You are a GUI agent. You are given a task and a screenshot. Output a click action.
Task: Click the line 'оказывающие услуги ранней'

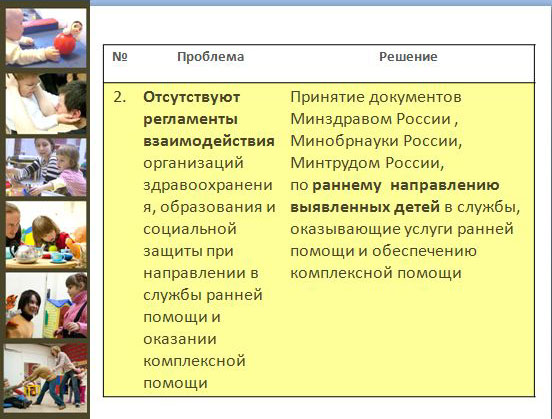click(x=402, y=229)
